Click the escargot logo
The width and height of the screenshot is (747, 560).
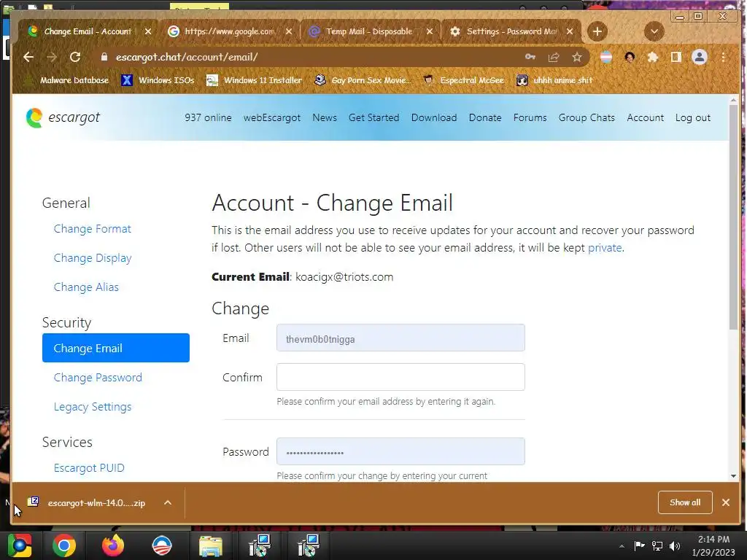click(63, 117)
